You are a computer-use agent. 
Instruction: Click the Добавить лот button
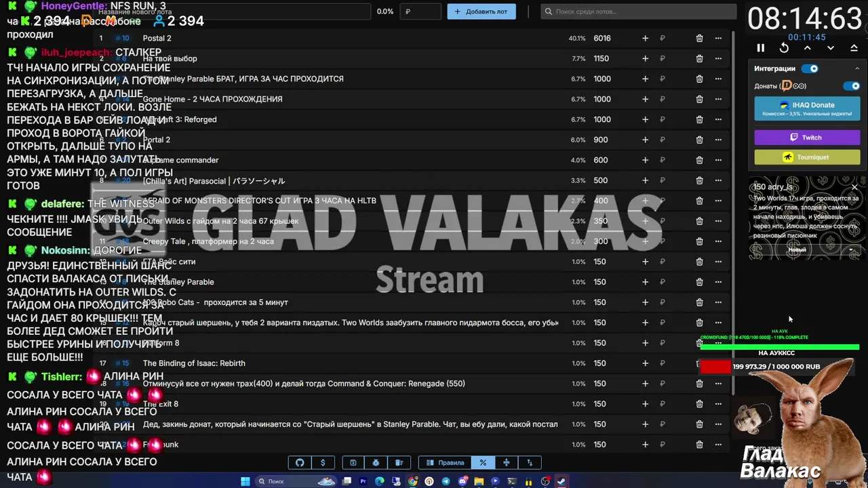[481, 12]
